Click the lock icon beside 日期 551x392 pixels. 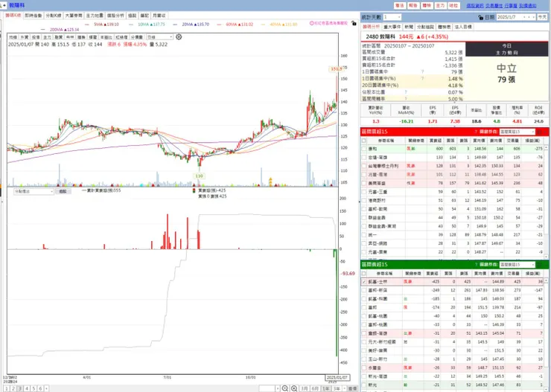[480, 17]
